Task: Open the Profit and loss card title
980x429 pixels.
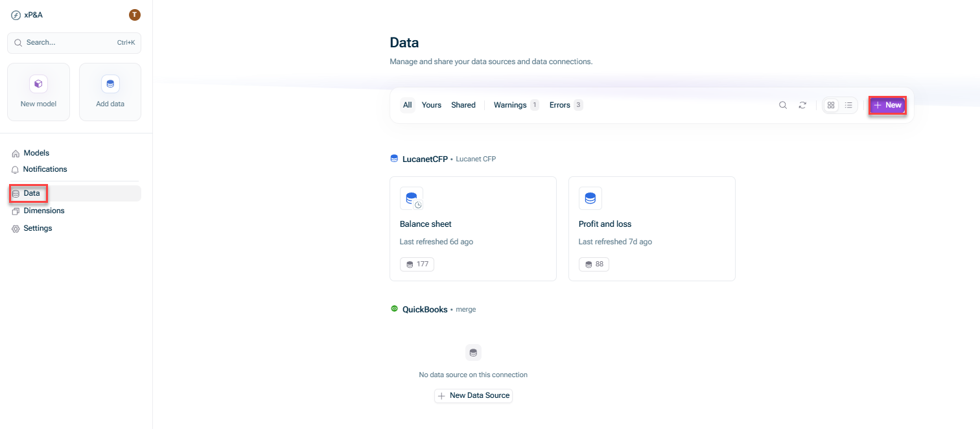Action: tap(605, 224)
